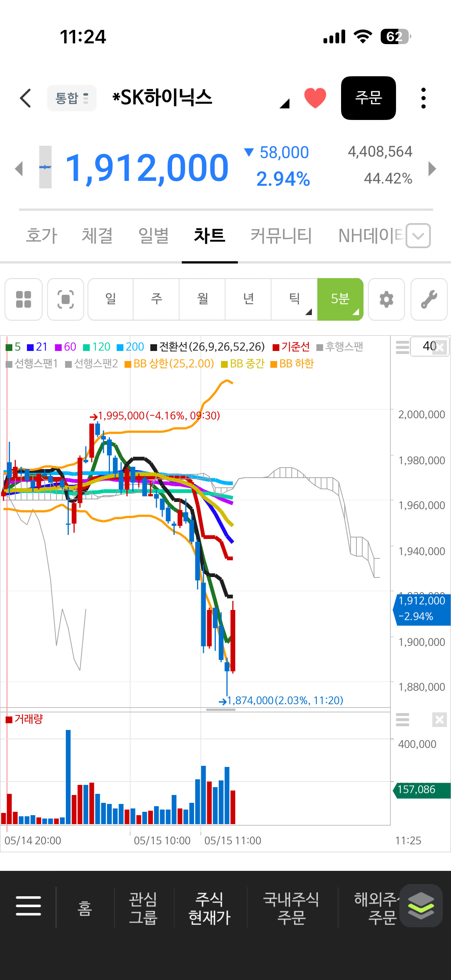Select the 일 daily period

(110, 299)
